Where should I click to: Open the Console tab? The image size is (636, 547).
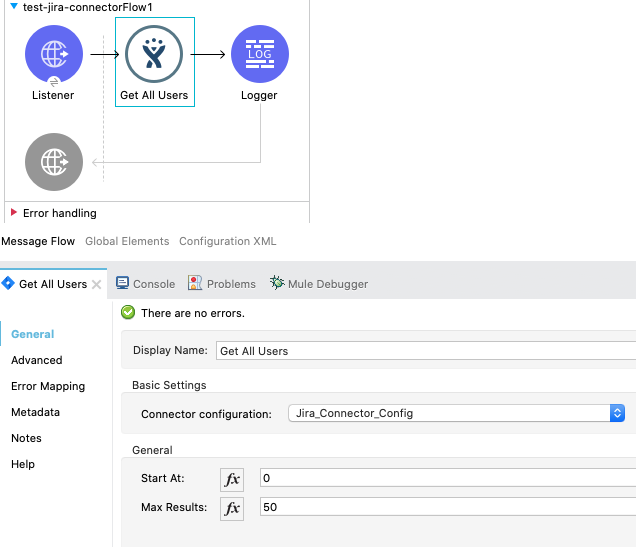146,284
